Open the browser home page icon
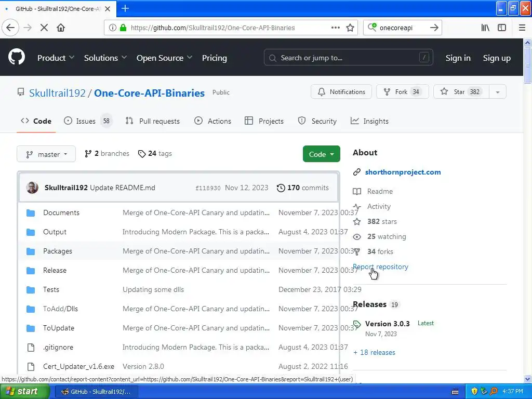The height and width of the screenshot is (399, 532). pyautogui.click(x=61, y=28)
